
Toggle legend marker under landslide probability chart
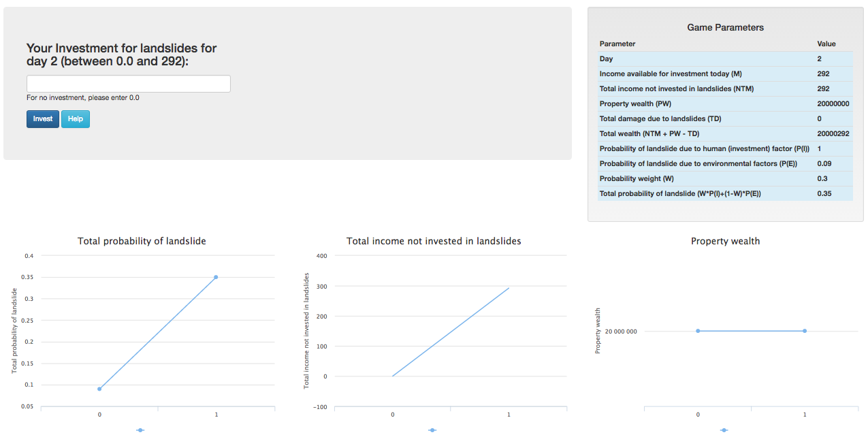point(140,430)
